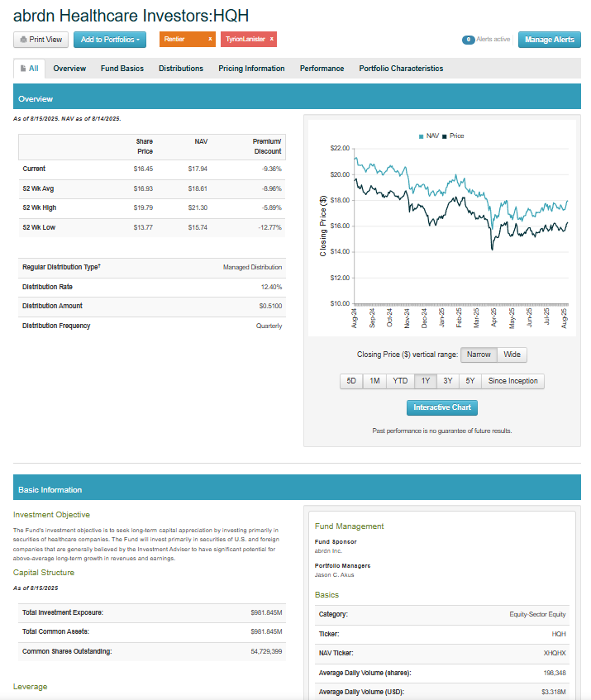Select the 5D chart period
Image resolution: width=591 pixels, height=700 pixels.
coord(351,381)
